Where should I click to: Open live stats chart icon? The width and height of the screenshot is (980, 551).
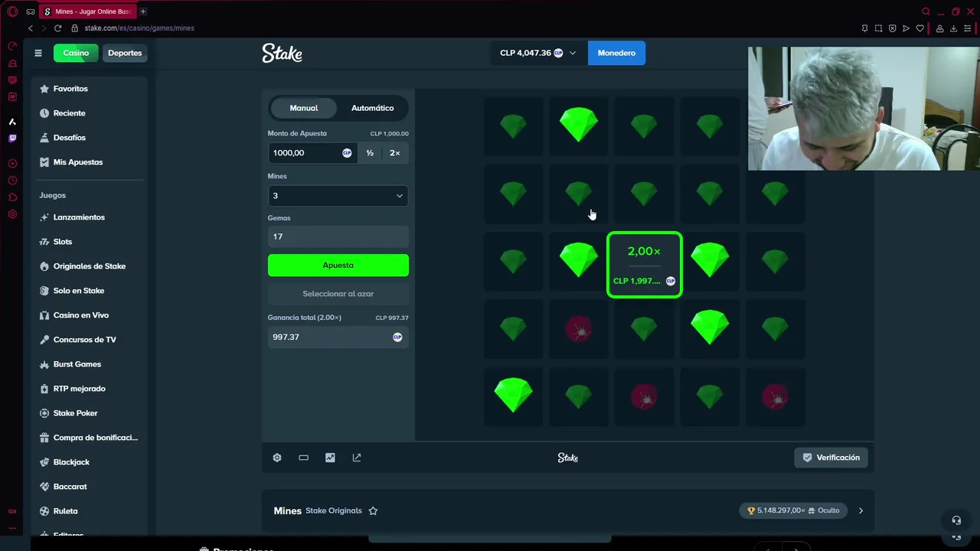[330, 458]
